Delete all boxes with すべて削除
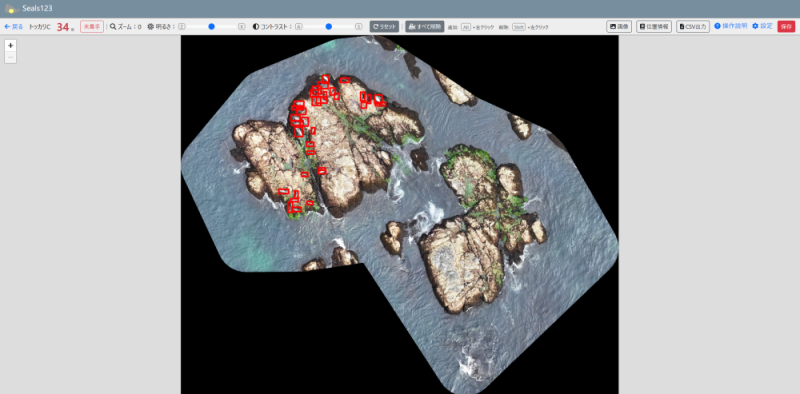 click(424, 27)
